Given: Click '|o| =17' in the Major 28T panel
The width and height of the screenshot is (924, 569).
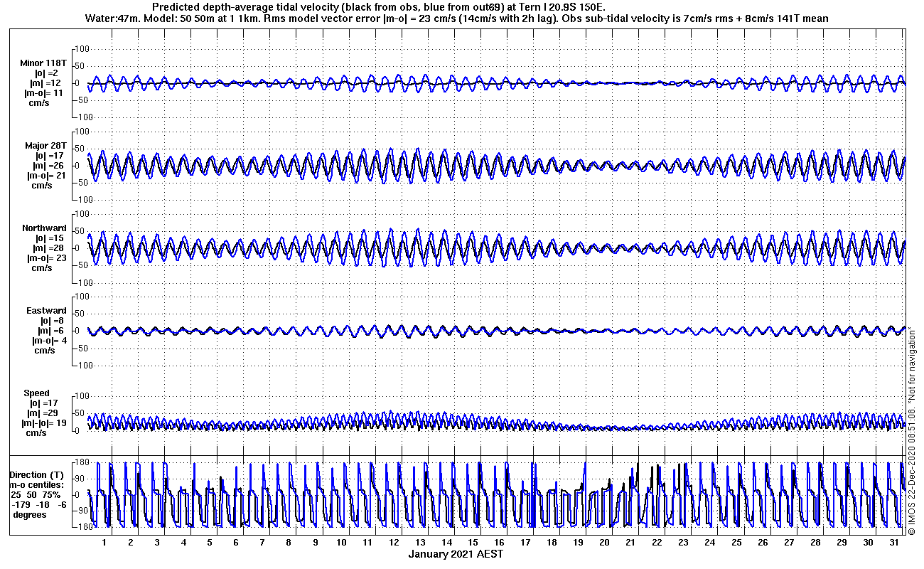Looking at the screenshot, I should tap(50, 156).
